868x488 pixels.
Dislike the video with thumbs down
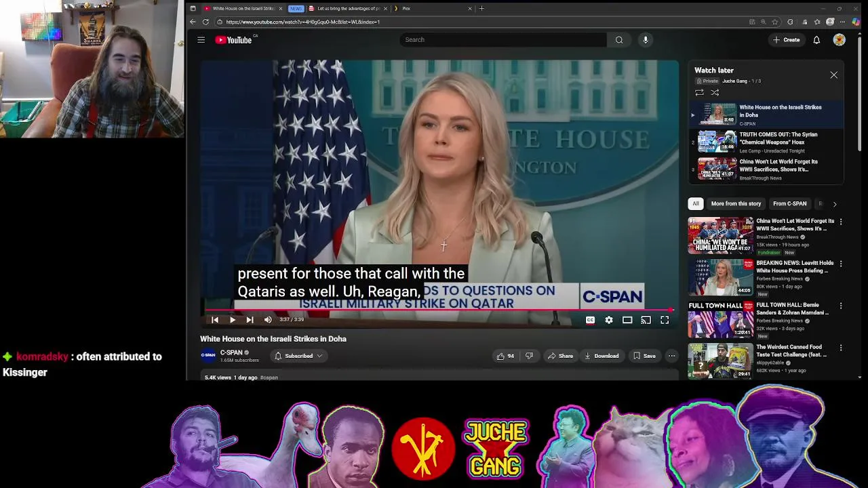tap(530, 356)
